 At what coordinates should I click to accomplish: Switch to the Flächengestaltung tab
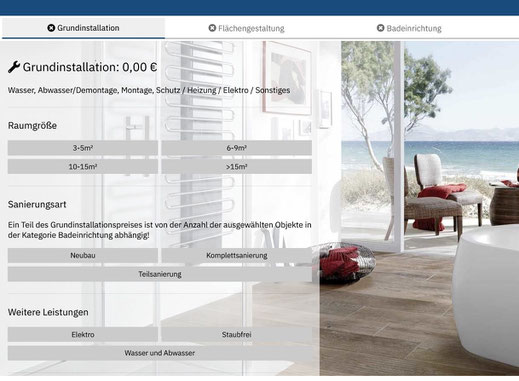point(247,28)
